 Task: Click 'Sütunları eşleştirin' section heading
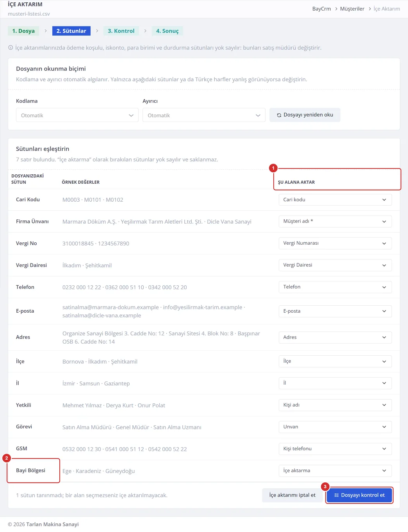point(43,149)
